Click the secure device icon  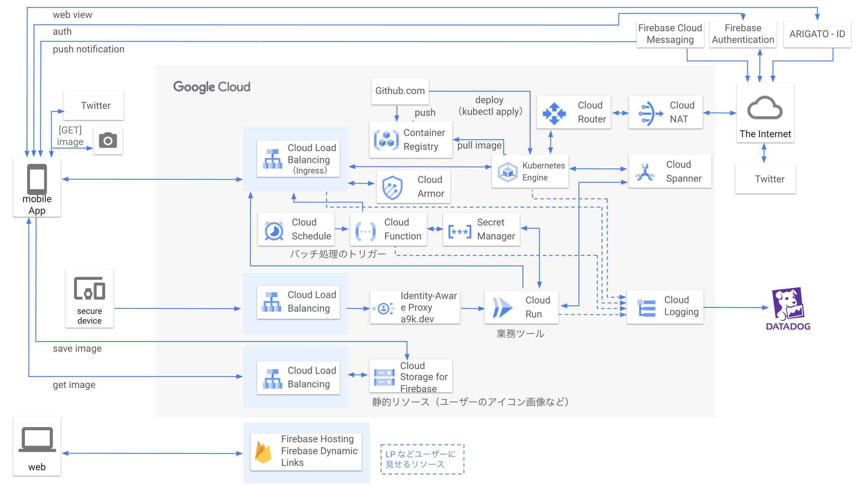90,288
